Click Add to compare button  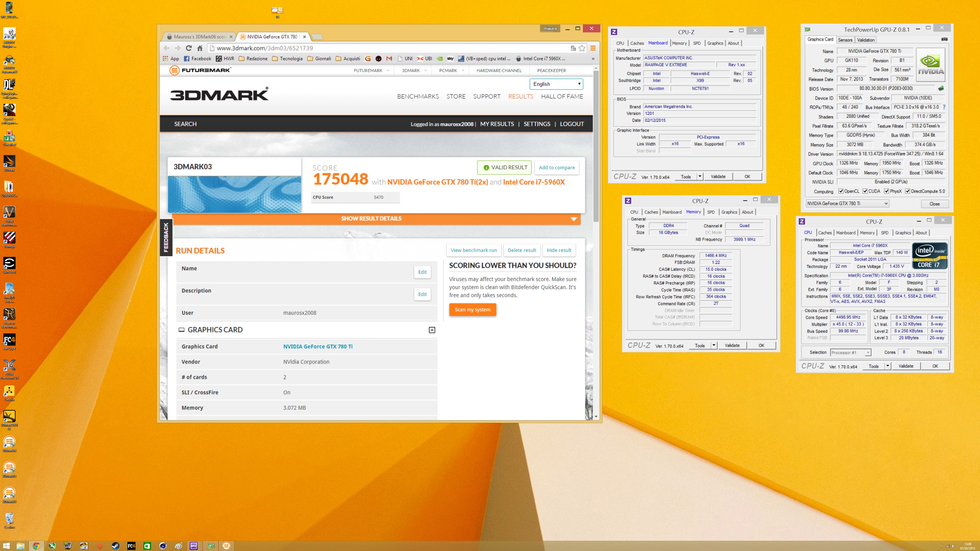557,167
